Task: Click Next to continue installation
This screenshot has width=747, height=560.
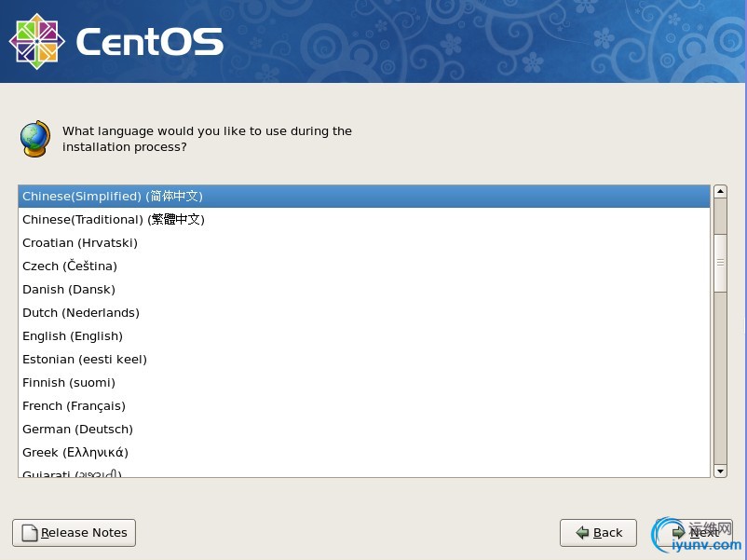Action: point(694,533)
